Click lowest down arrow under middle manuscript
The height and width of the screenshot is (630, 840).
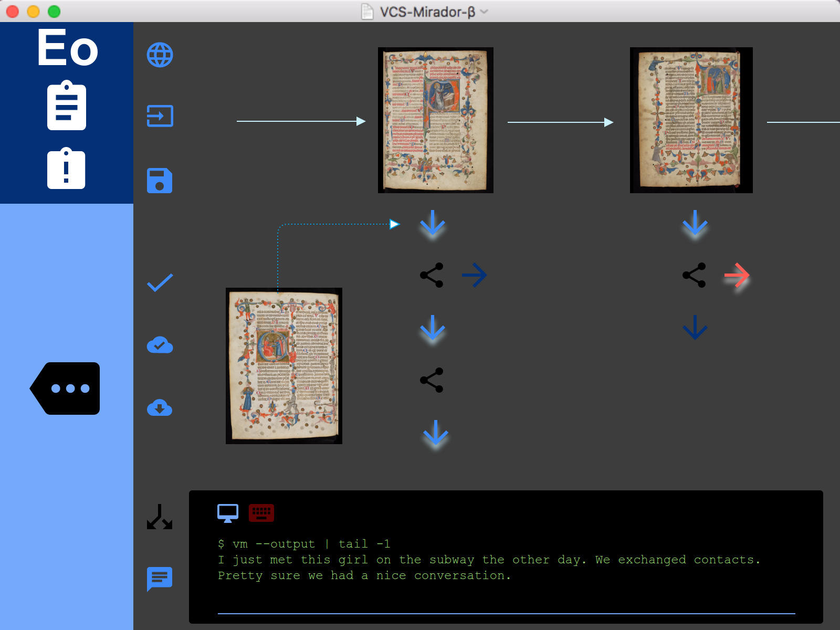(436, 433)
